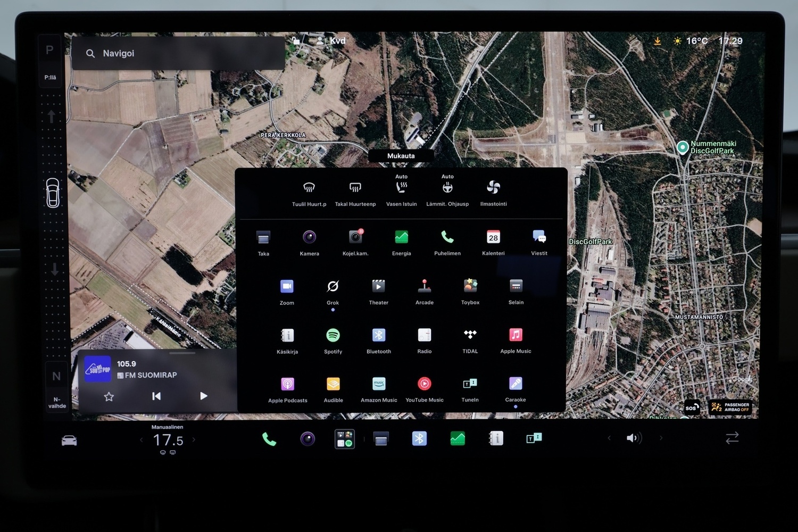Toggle Tuulil Huurt.p windshield defrost
This screenshot has width=798, height=532.
click(309, 188)
